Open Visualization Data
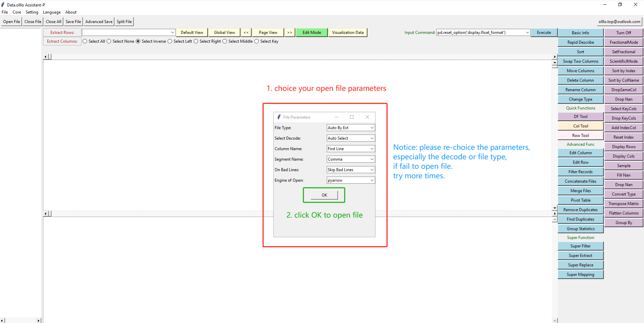This screenshot has height=323, width=644. click(x=348, y=33)
